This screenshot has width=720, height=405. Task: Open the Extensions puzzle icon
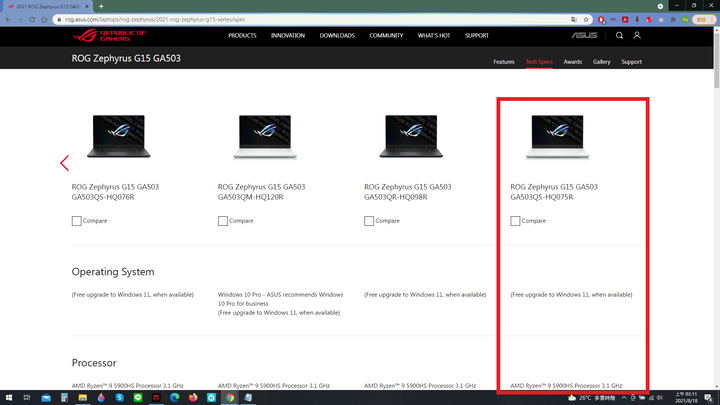coord(673,19)
